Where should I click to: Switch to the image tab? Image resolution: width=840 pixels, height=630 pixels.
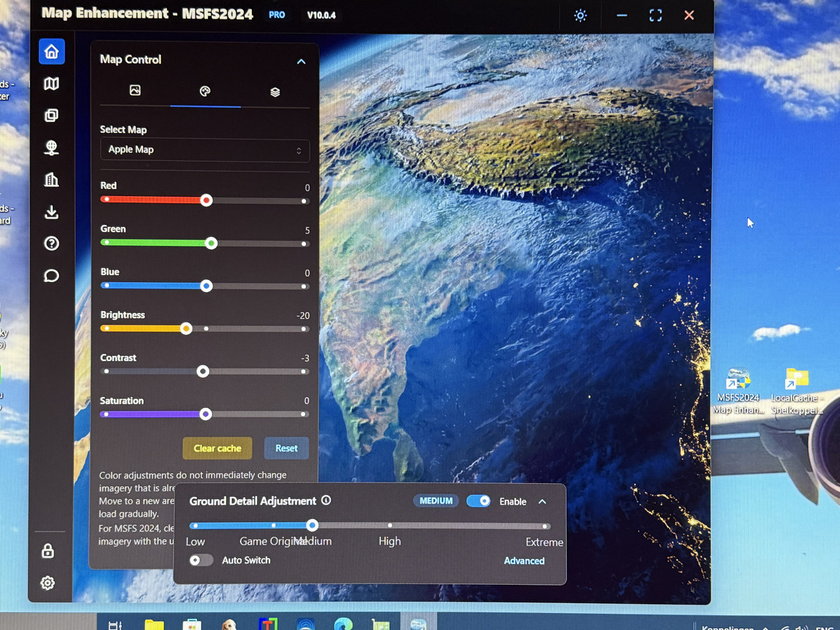135,91
